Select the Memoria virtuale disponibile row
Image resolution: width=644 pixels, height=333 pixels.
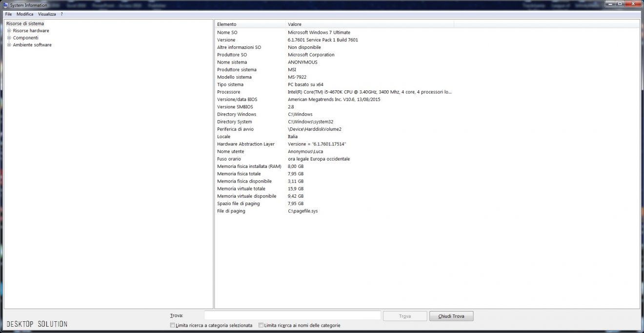click(x=334, y=196)
